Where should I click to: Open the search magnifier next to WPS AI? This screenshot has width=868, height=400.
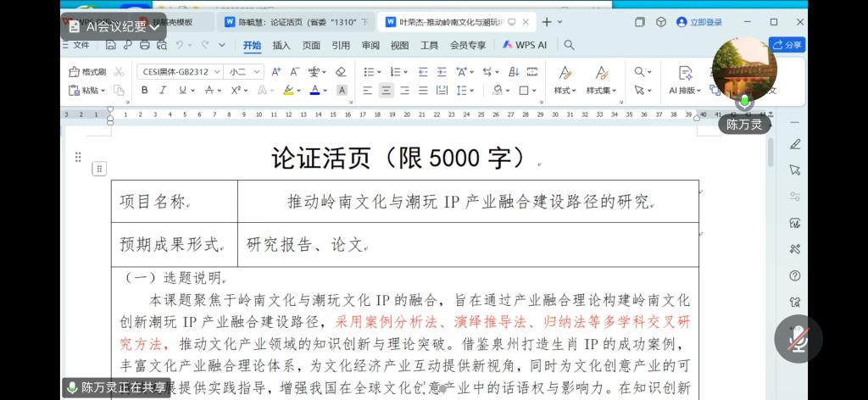569,45
